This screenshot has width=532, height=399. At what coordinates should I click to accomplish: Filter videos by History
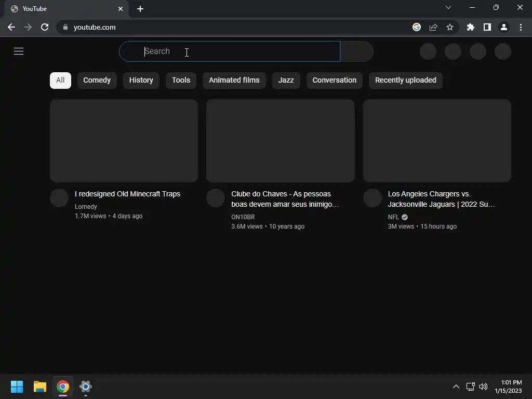141,81
